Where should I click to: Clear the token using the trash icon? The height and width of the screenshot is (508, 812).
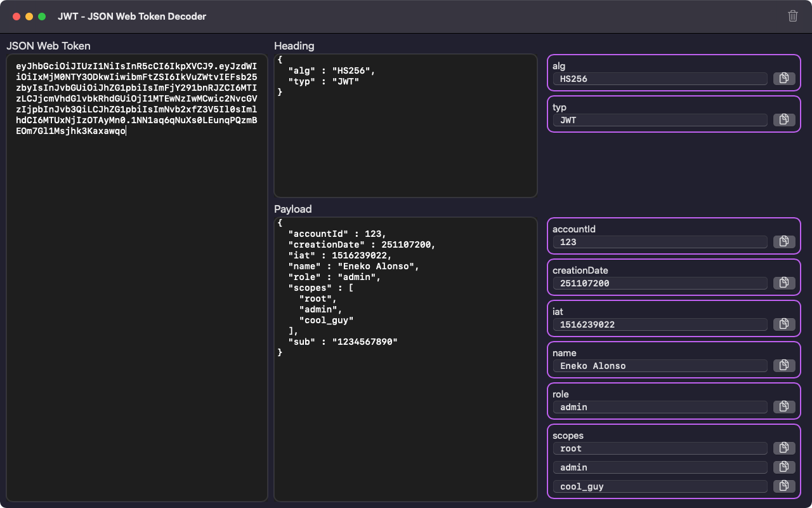pos(792,17)
